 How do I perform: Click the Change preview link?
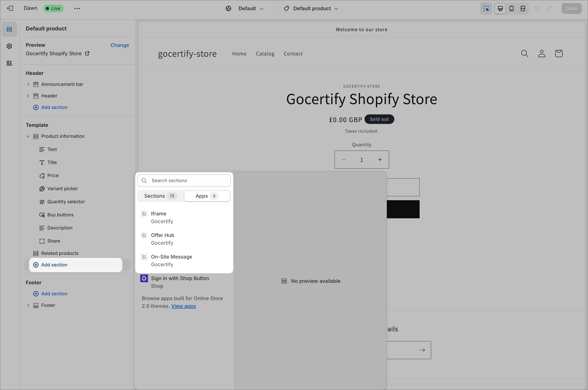point(120,45)
